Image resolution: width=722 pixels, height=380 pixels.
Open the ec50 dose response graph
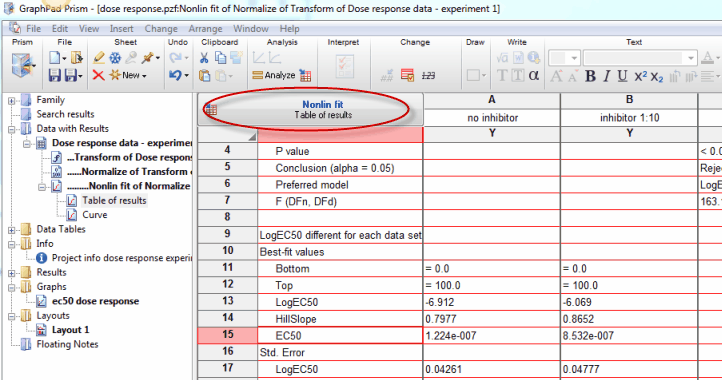[95, 301]
